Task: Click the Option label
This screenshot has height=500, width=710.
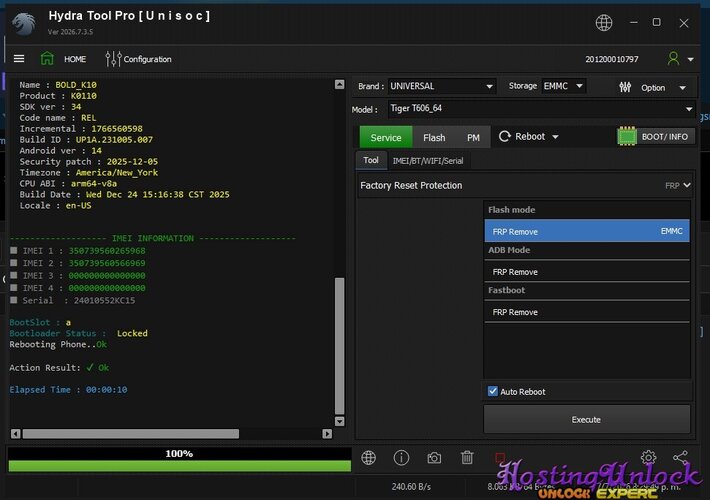Action: (x=653, y=88)
